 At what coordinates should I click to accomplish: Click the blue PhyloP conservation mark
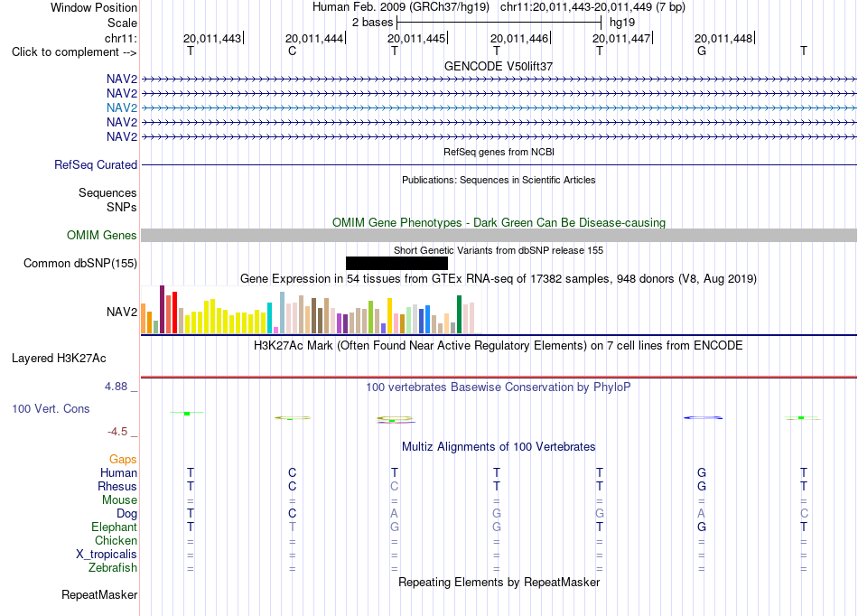pos(703,418)
